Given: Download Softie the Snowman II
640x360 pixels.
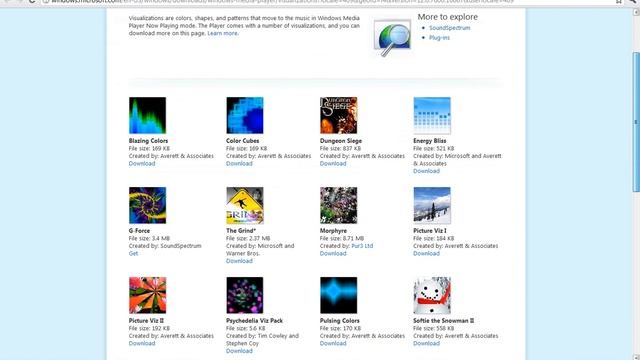Looking at the screenshot, I should [426, 343].
